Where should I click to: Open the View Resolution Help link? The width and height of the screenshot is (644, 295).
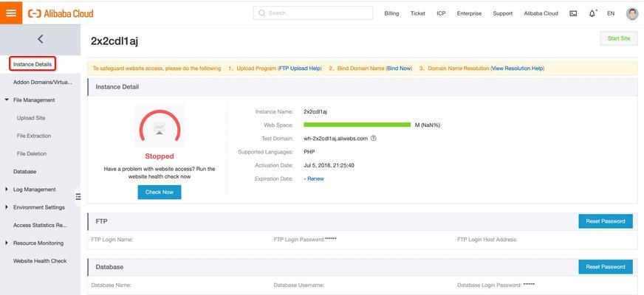[517, 69]
